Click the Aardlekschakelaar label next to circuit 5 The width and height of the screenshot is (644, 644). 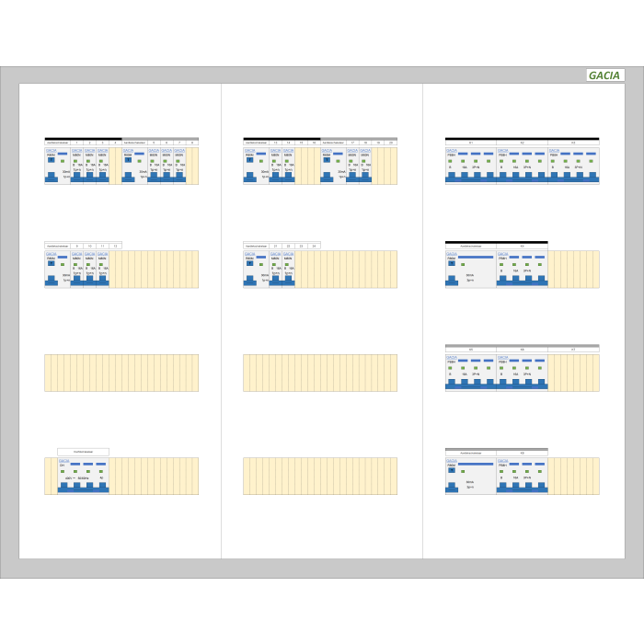point(134,144)
